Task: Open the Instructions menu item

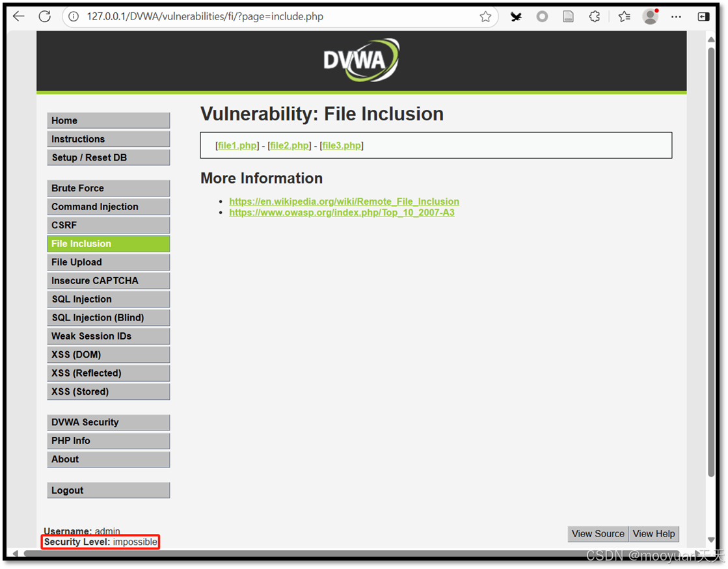Action: click(108, 139)
